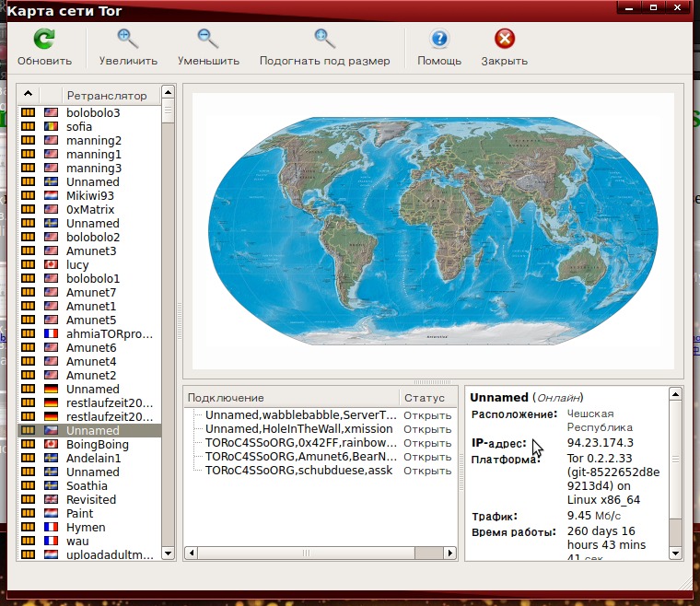Screen dimensions: 700x606
Task: Select relay Mikiwi93
Action: coord(89,195)
